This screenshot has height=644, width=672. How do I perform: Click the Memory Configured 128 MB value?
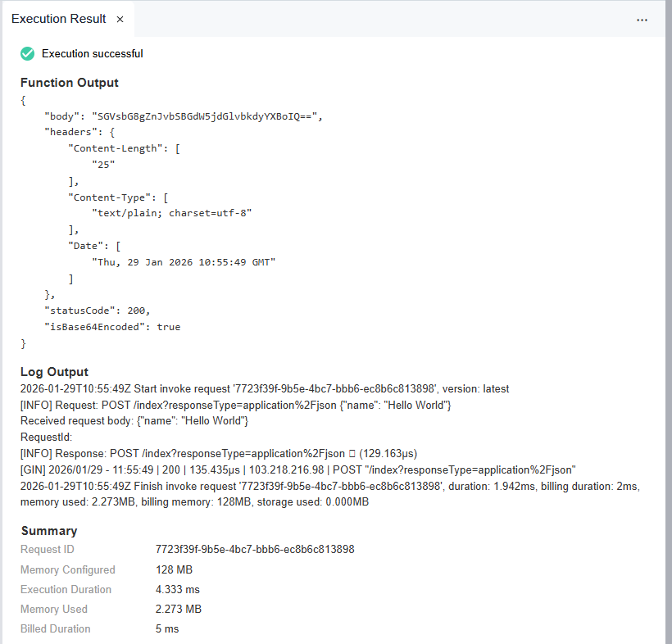(174, 569)
